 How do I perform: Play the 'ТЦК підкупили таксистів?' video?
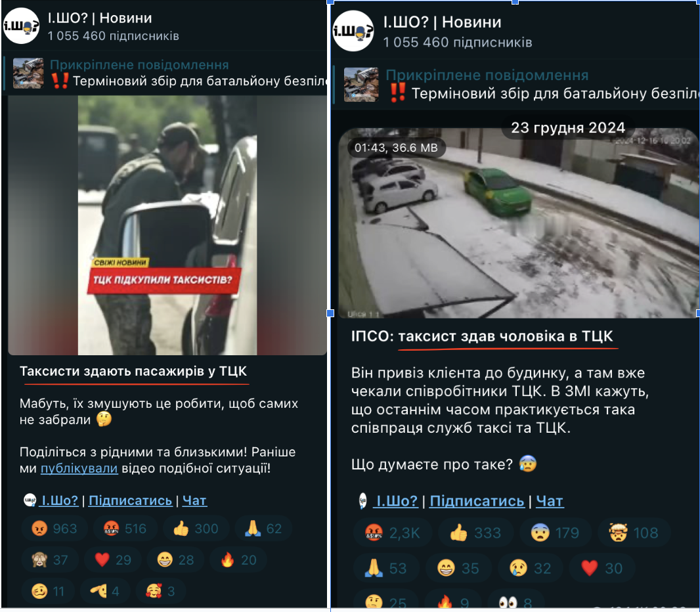pyautogui.click(x=167, y=225)
